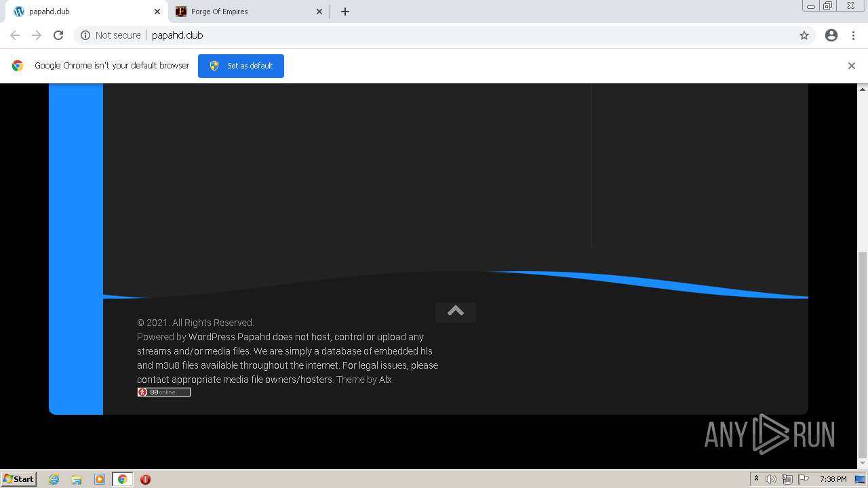Switch to the Forge Of Empires tab
The image size is (868, 488).
249,12
